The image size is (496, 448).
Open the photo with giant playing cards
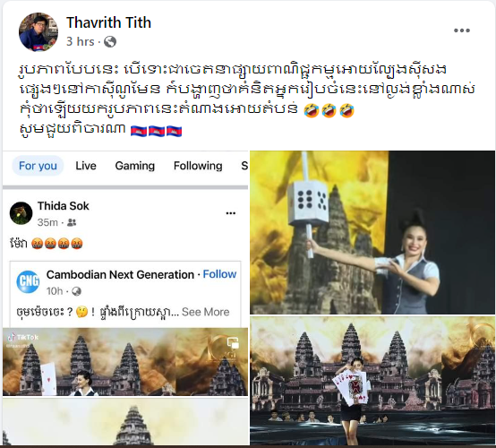tap(372, 381)
